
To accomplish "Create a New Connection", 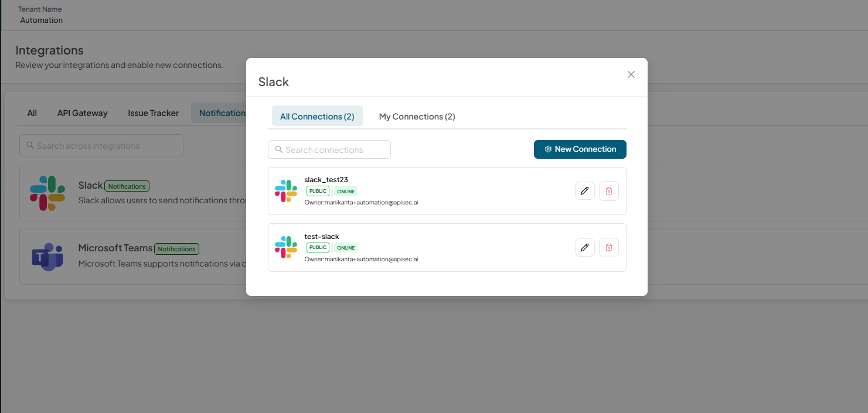I will tap(580, 149).
